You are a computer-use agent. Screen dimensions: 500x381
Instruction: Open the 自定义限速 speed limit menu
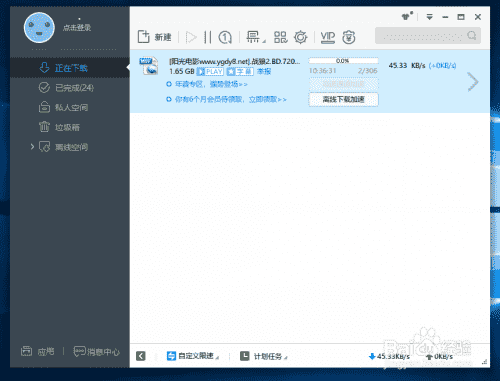click(192, 356)
